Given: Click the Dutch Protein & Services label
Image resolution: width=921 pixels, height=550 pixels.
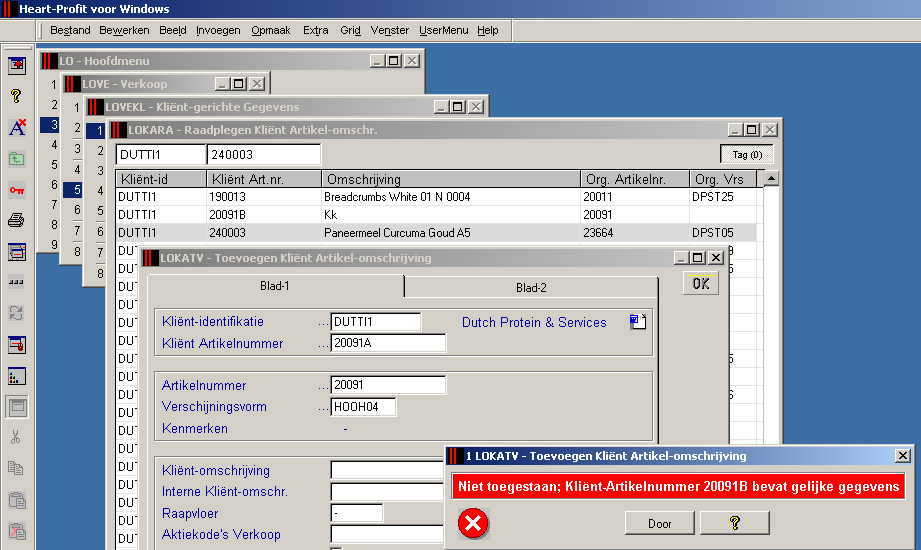Looking at the screenshot, I should (x=534, y=323).
